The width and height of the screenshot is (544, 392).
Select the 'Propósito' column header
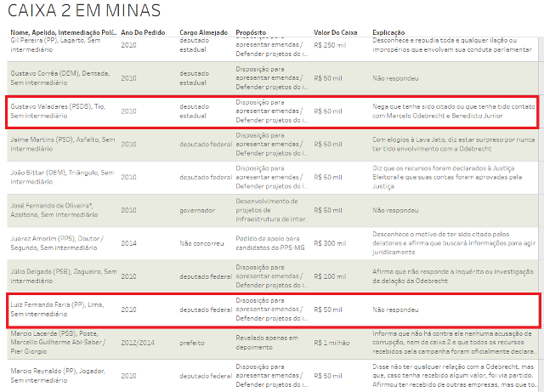pos(250,32)
